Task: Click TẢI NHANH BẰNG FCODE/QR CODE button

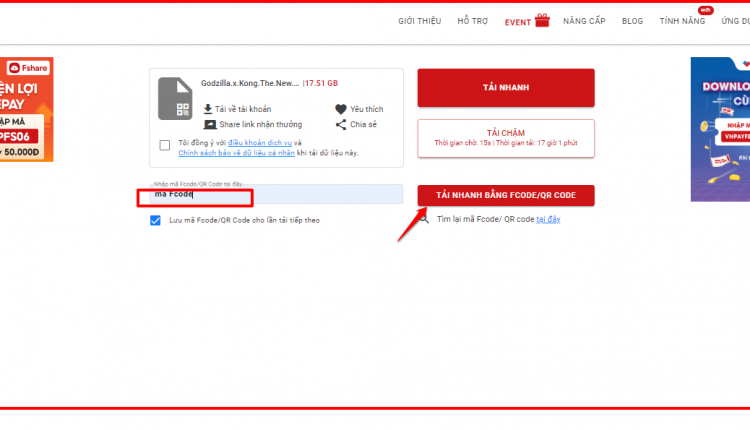Action: (x=506, y=195)
